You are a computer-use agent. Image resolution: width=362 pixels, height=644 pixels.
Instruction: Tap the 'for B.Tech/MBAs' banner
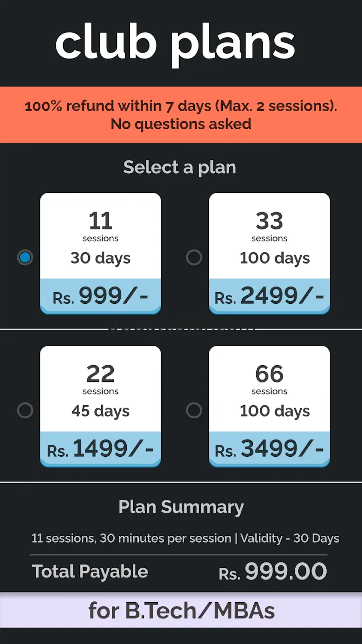click(181, 611)
